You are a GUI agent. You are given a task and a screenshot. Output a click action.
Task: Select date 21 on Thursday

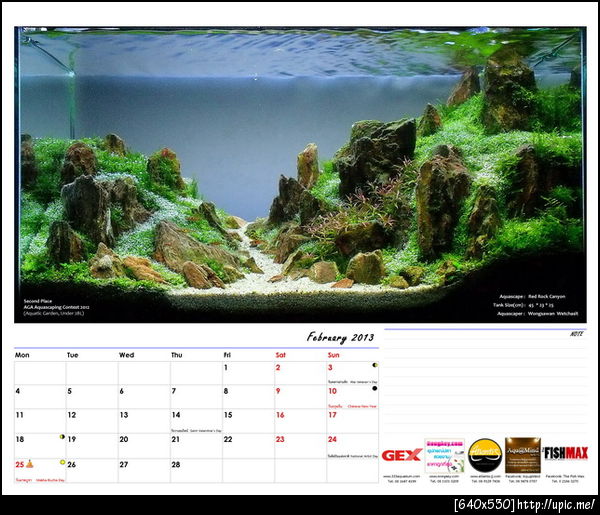click(176, 439)
